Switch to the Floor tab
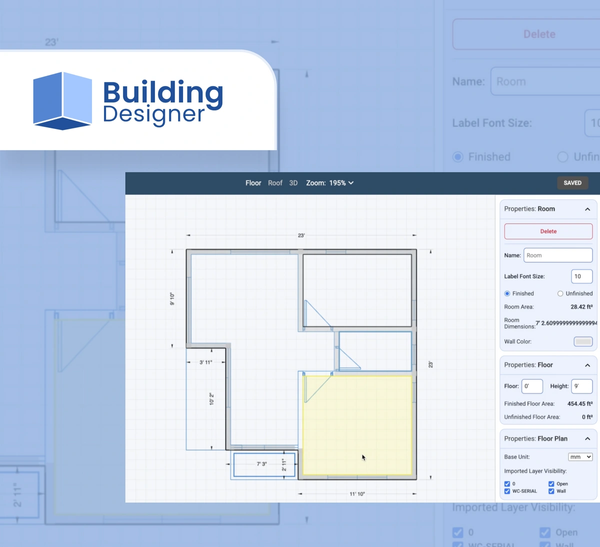This screenshot has height=547, width=600. (x=253, y=183)
